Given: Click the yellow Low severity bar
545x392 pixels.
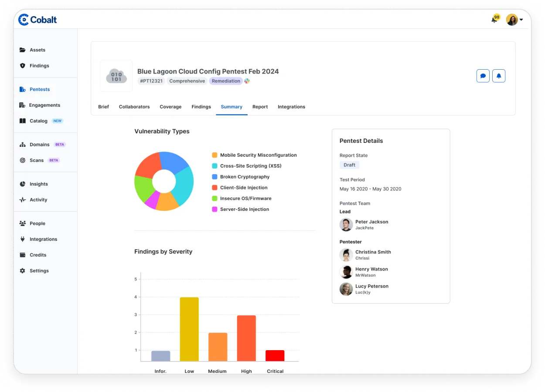Looking at the screenshot, I should [189, 329].
